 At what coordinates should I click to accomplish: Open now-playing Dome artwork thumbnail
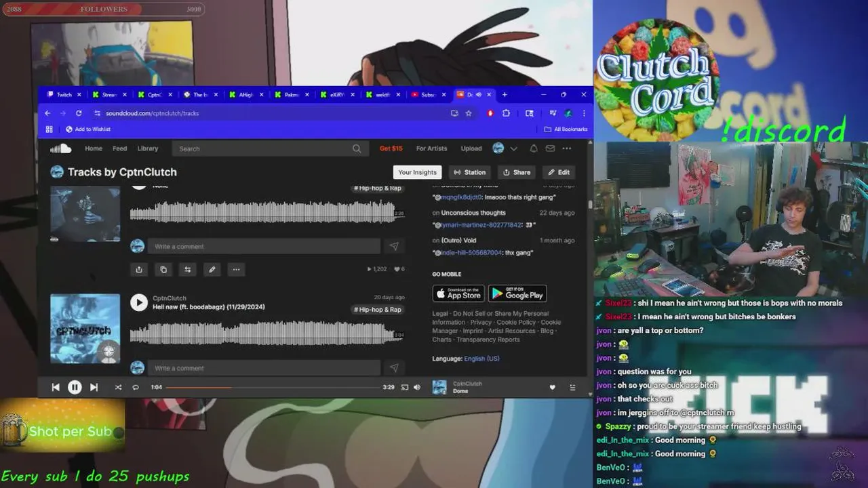tap(439, 387)
